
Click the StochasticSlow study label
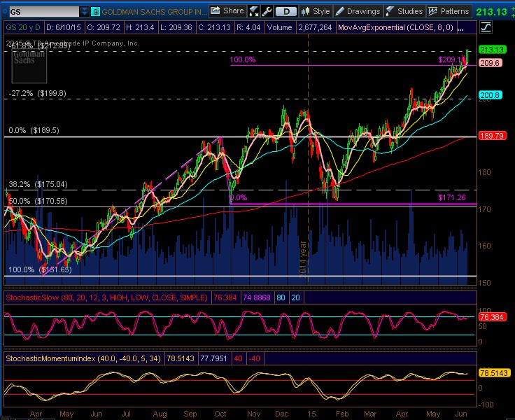click(x=107, y=297)
